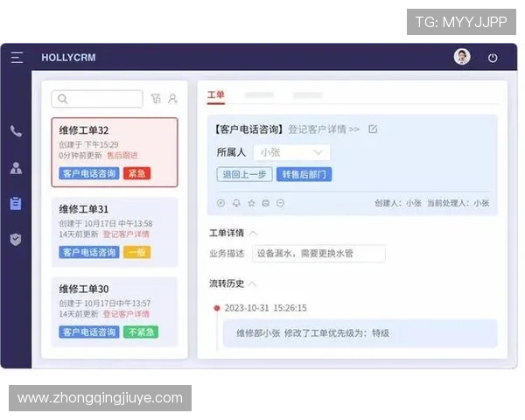525x420 pixels.
Task: Click the 登记客户详情 >> link
Action: (324, 129)
